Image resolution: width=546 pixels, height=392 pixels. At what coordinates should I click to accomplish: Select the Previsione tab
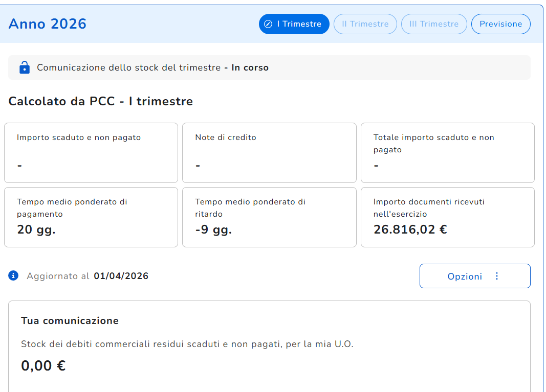[x=500, y=24]
